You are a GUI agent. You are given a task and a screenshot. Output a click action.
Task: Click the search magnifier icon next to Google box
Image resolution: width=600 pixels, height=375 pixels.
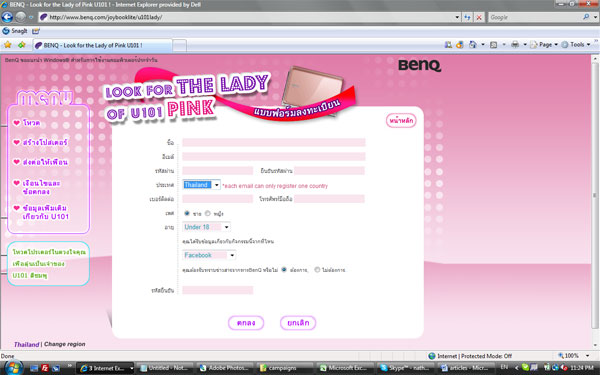[x=586, y=17]
